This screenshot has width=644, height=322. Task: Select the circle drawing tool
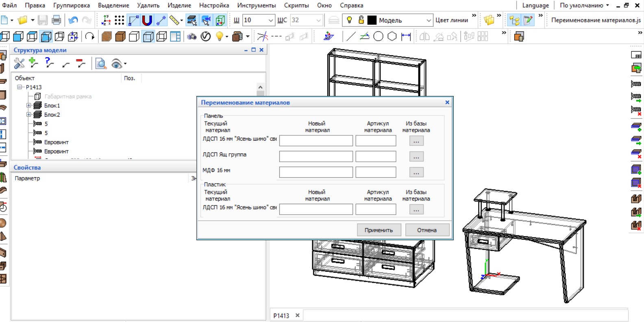point(378,37)
